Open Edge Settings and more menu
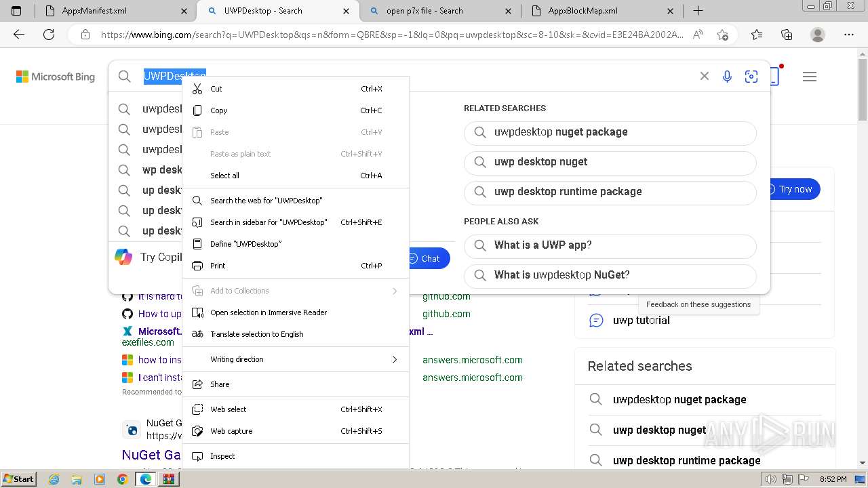This screenshot has width=868, height=488. pyautogui.click(x=849, y=35)
